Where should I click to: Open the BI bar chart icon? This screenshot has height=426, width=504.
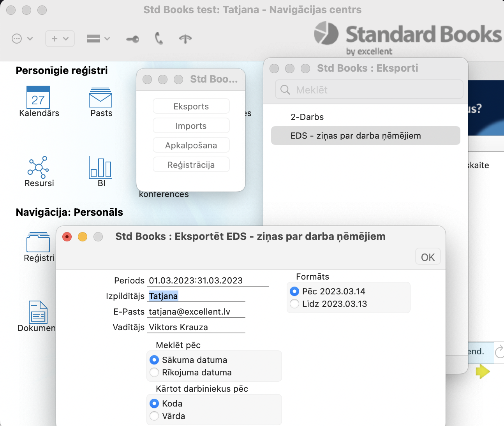(100, 167)
